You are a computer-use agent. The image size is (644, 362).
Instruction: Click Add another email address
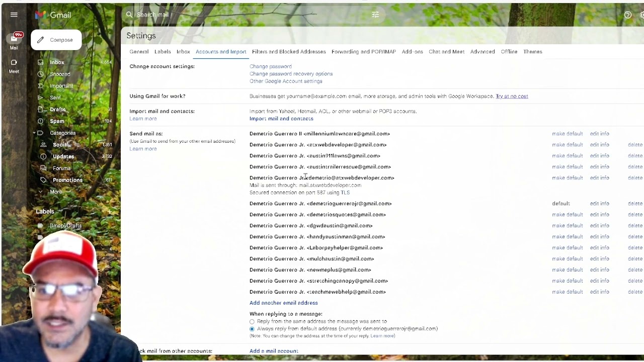[284, 303]
